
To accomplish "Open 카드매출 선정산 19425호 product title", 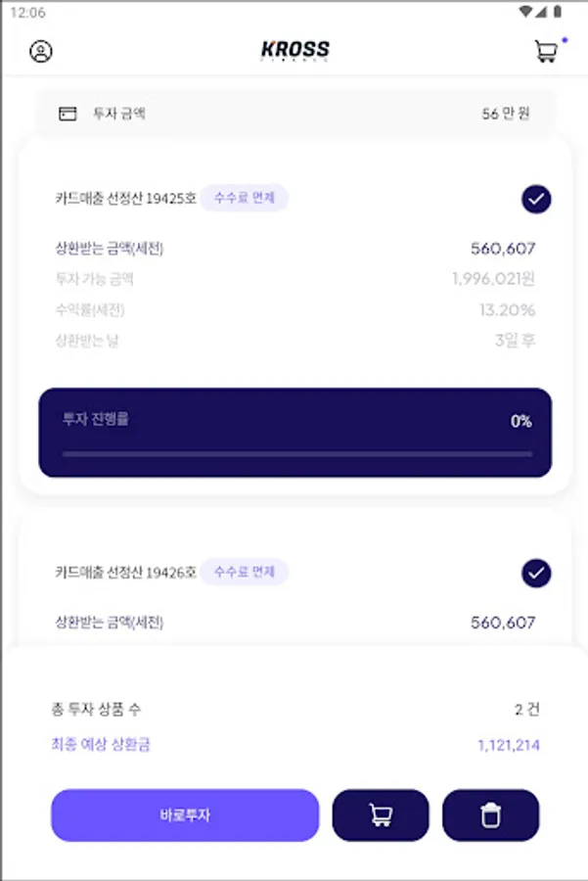I will (x=126, y=199).
